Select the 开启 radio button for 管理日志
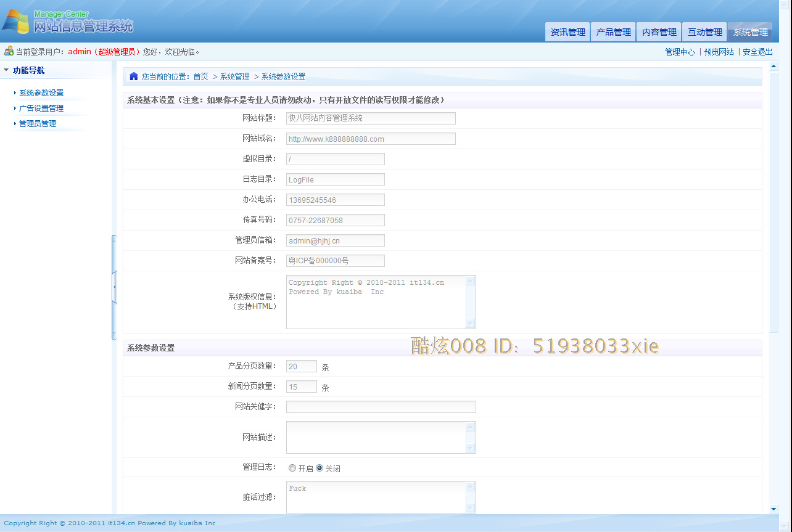This screenshot has width=792, height=532. (x=292, y=468)
